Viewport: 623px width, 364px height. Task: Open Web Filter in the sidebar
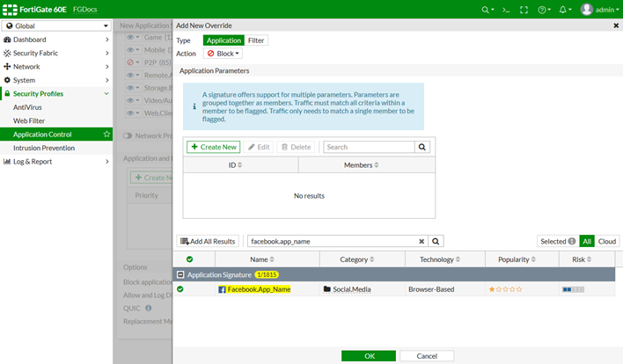[x=29, y=120]
